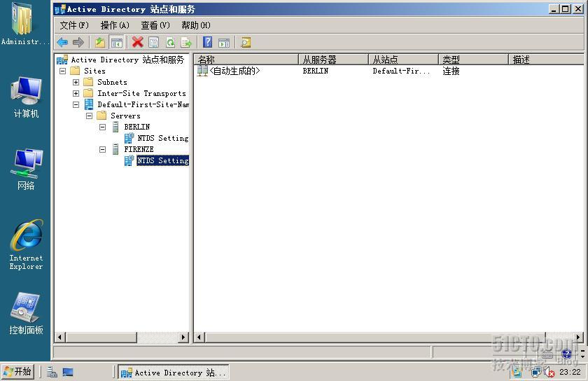Expand the Subnets tree node
The image size is (588, 381).
[x=76, y=82]
